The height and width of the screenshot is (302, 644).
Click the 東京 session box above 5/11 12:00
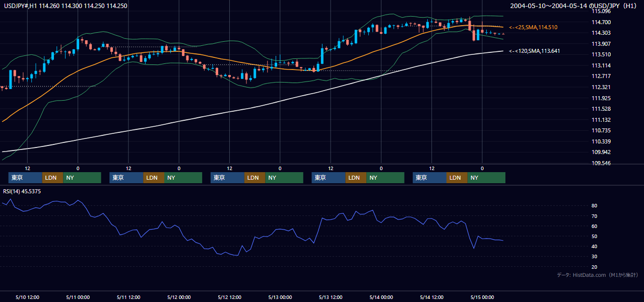tap(126, 178)
